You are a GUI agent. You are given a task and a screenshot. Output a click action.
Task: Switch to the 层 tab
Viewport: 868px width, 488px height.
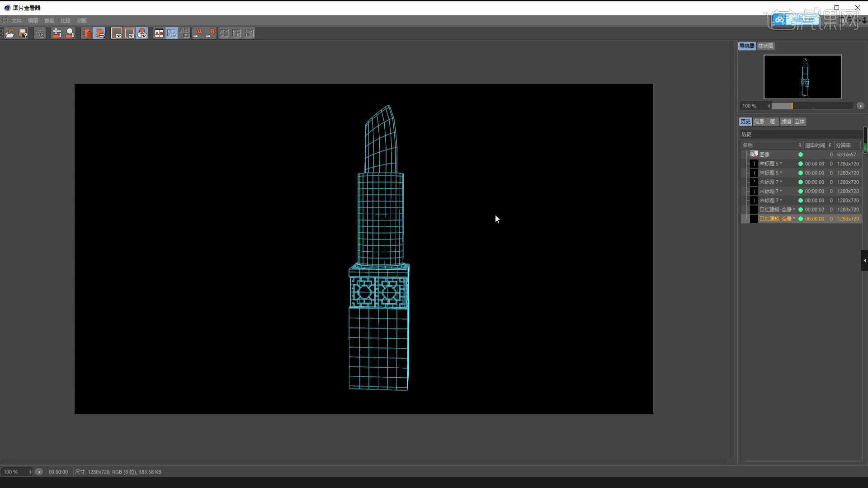coord(773,122)
